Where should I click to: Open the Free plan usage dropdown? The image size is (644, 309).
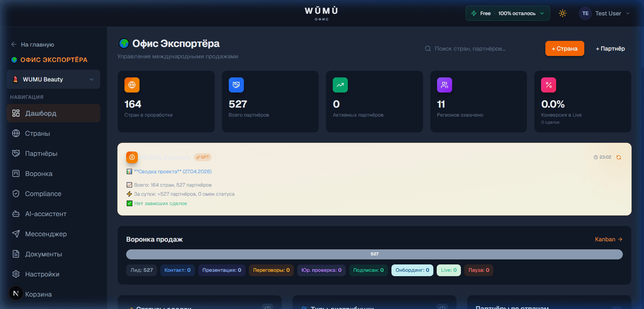tap(507, 13)
